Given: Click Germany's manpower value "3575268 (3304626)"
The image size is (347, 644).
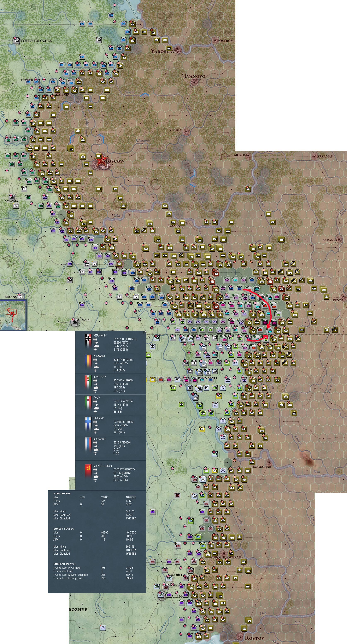Looking at the screenshot, I should click(x=125, y=339).
